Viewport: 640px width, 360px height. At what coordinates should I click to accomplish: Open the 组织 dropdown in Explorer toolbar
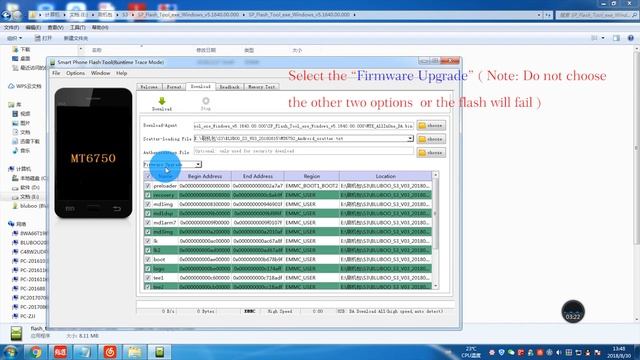(14, 38)
